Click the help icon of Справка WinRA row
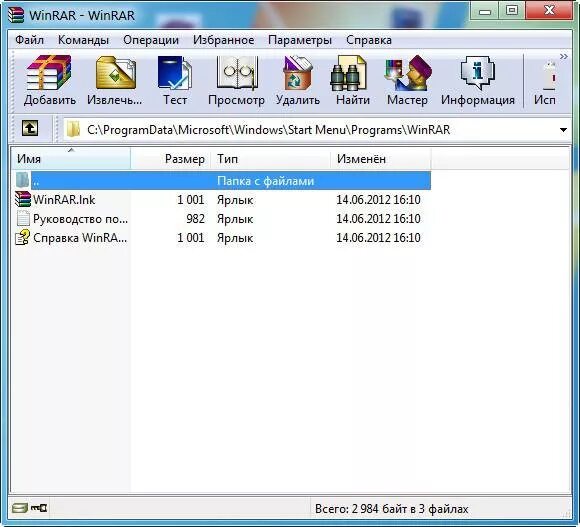 [23, 237]
